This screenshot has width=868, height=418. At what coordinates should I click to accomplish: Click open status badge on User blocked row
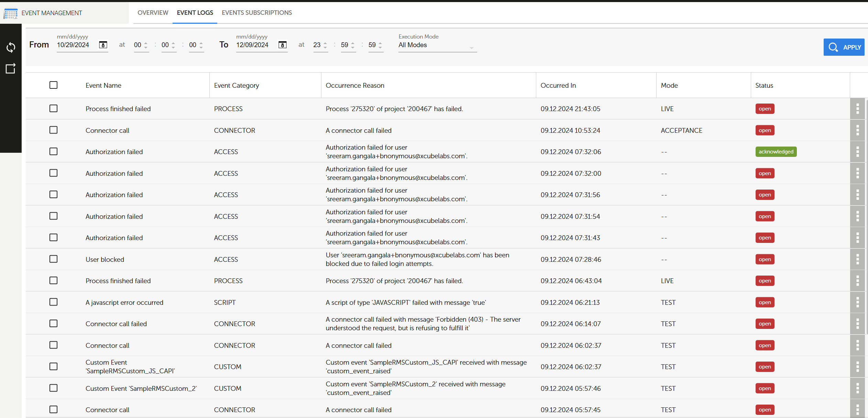point(765,259)
